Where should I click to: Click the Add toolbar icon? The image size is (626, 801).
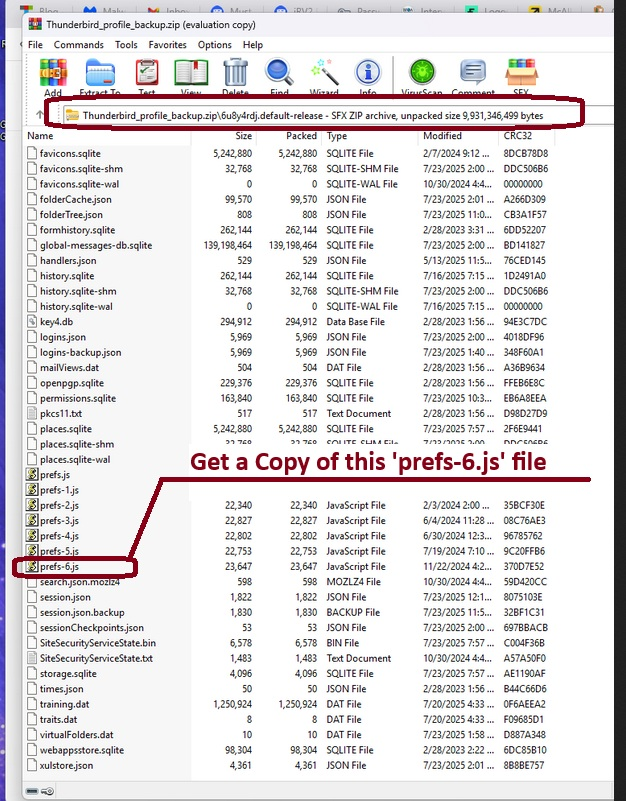[x=53, y=73]
